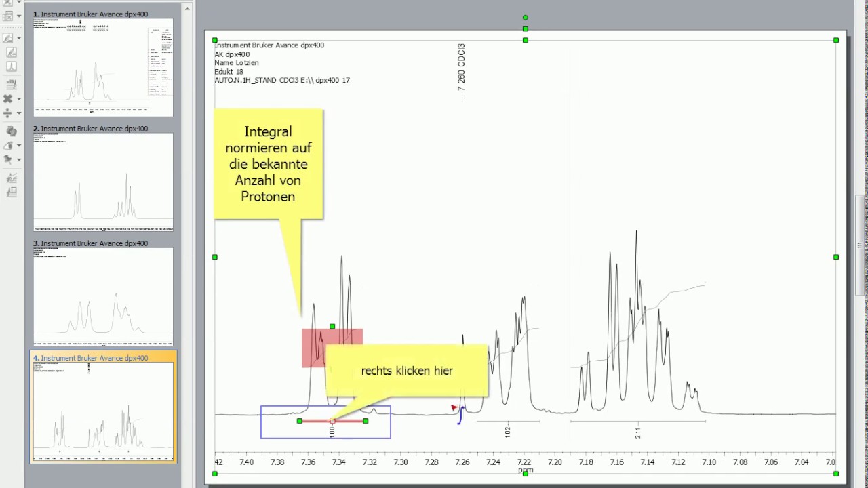Viewport: 868px width, 488px height.
Task: Open page 2 spectrum thumbnail
Action: 103,182
